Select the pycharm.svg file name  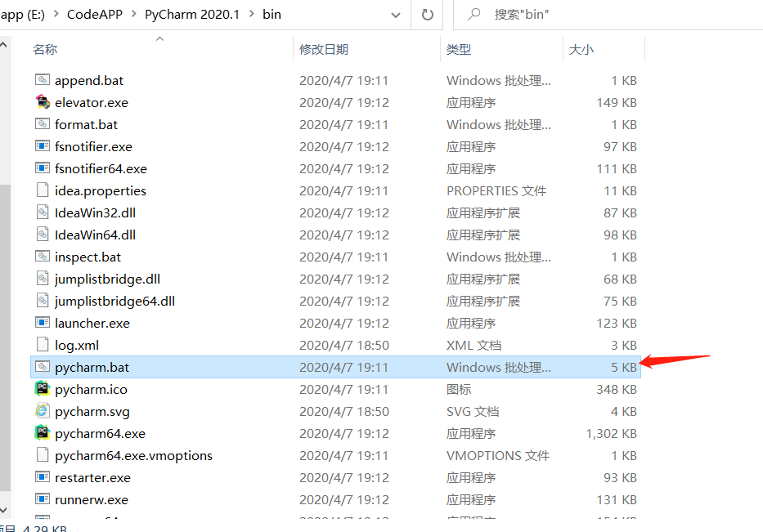click(x=92, y=411)
